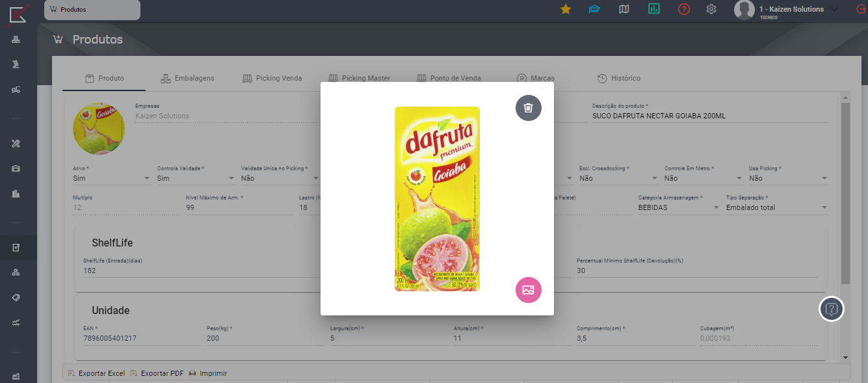
Task: Open the buildings icon in the sidebar
Action: [x=16, y=193]
